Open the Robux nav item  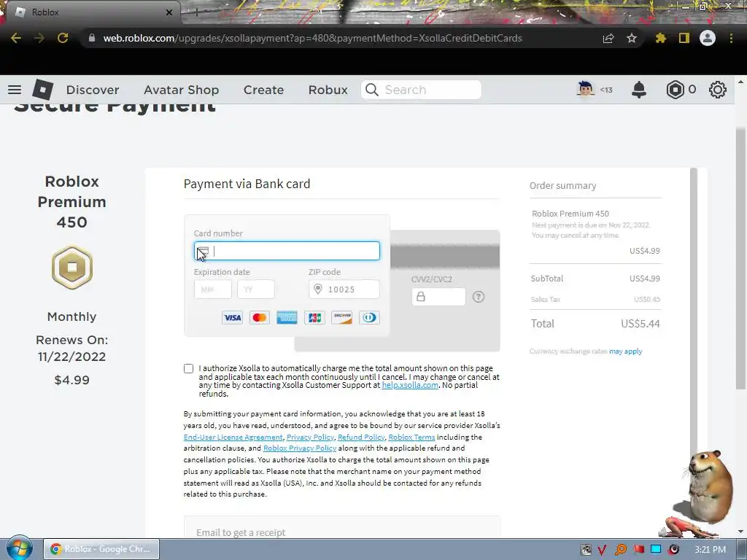[328, 90]
